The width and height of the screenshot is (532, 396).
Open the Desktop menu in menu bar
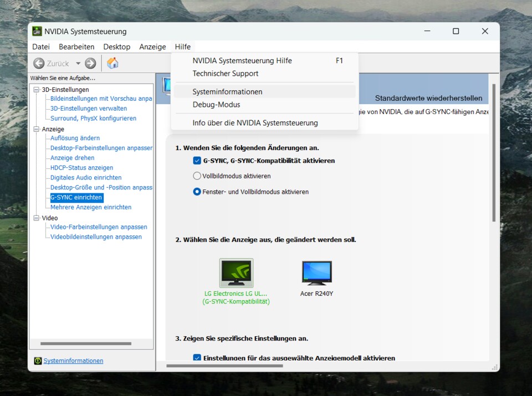[116, 47]
